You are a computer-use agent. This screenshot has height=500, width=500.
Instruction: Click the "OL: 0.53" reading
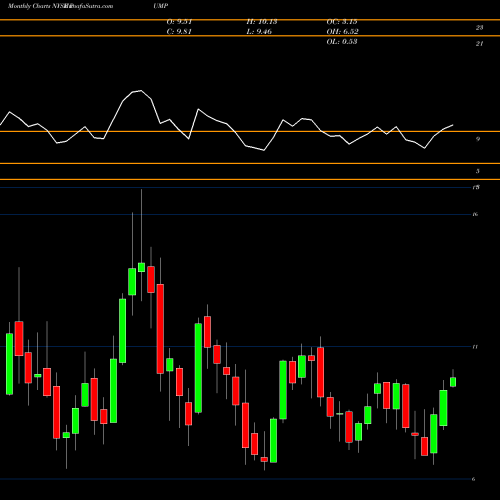click(342, 42)
